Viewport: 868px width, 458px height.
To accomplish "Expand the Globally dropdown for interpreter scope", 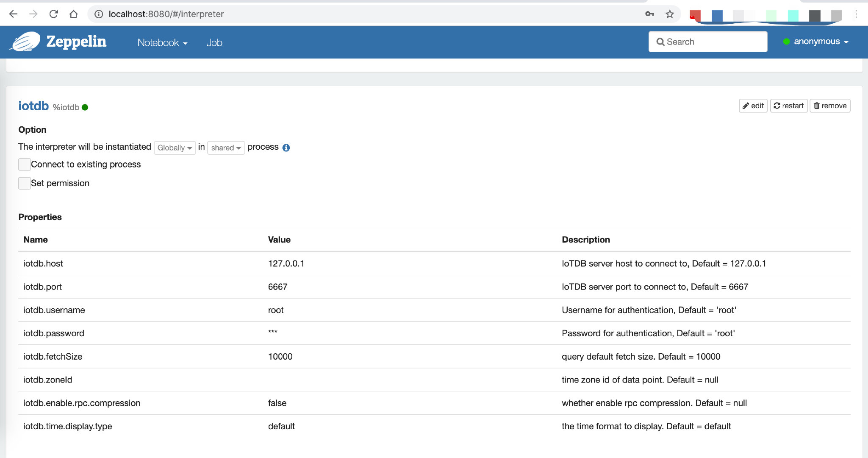I will pos(174,148).
